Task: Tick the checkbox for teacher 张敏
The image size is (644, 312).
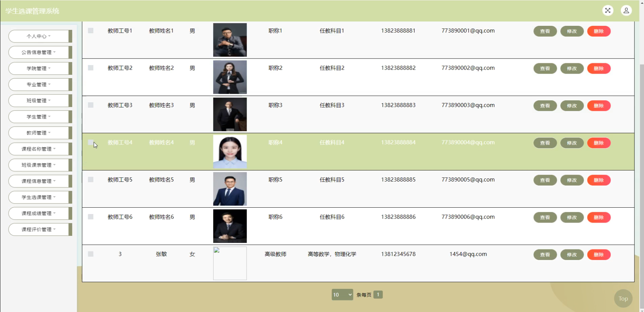Action: [x=90, y=254]
